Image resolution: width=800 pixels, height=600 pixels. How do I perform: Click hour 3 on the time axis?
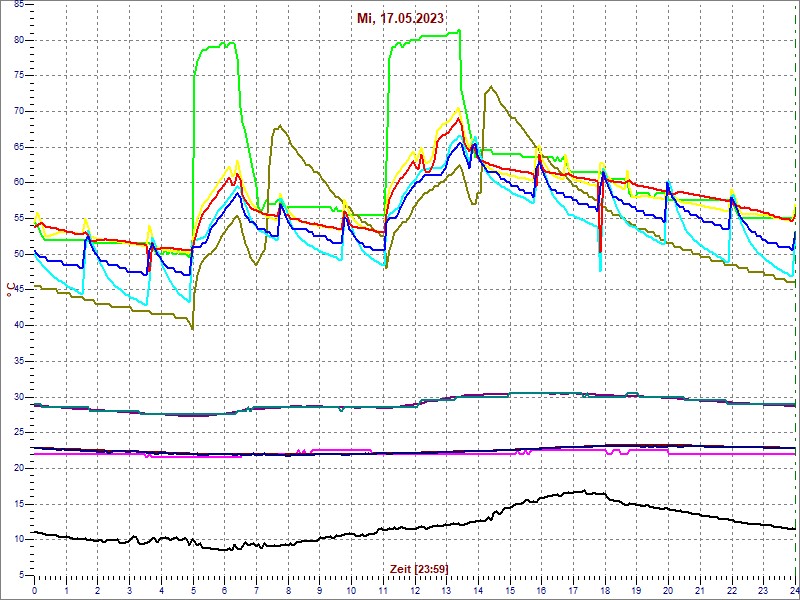coord(129,589)
